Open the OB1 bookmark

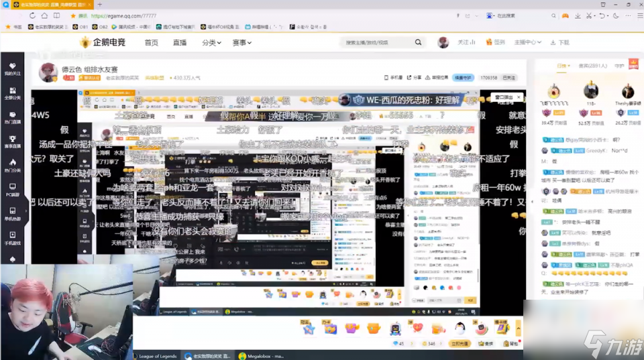[80, 27]
